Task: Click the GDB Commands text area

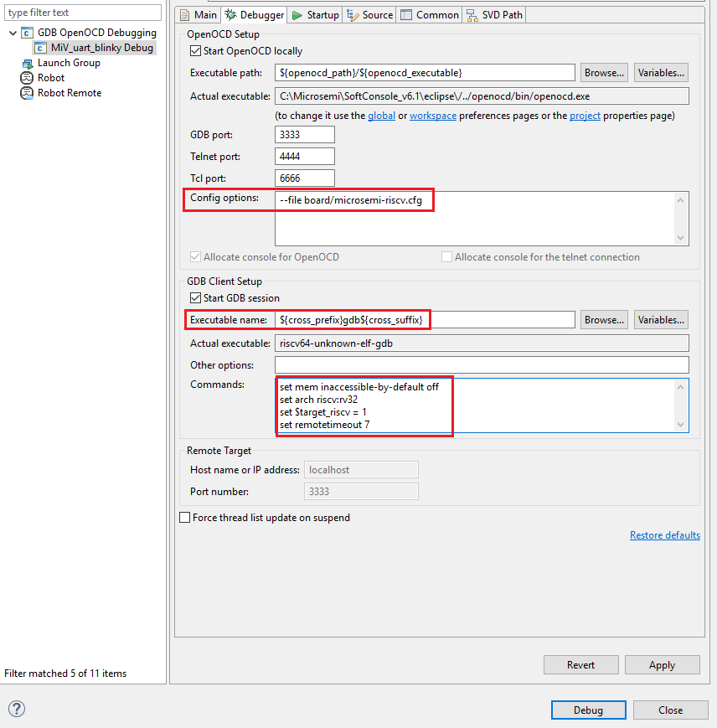Action: pos(482,405)
